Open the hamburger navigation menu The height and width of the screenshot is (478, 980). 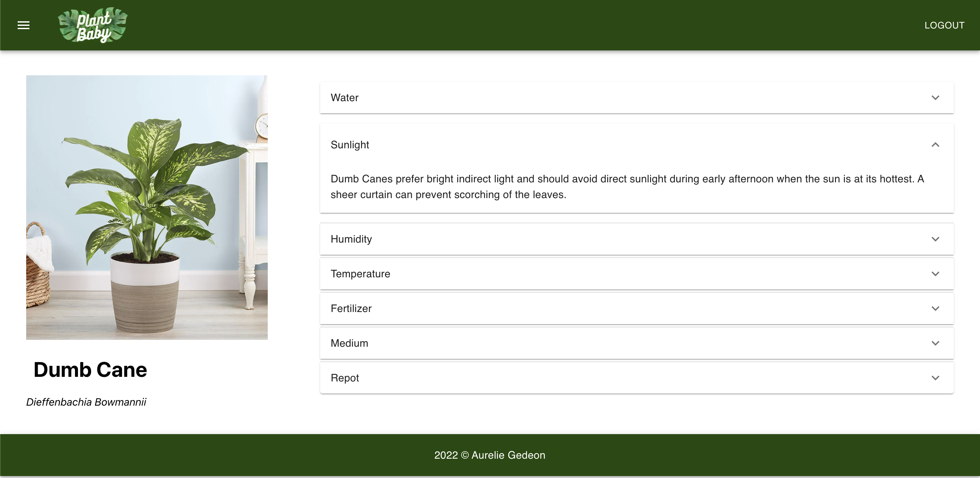pos(24,25)
